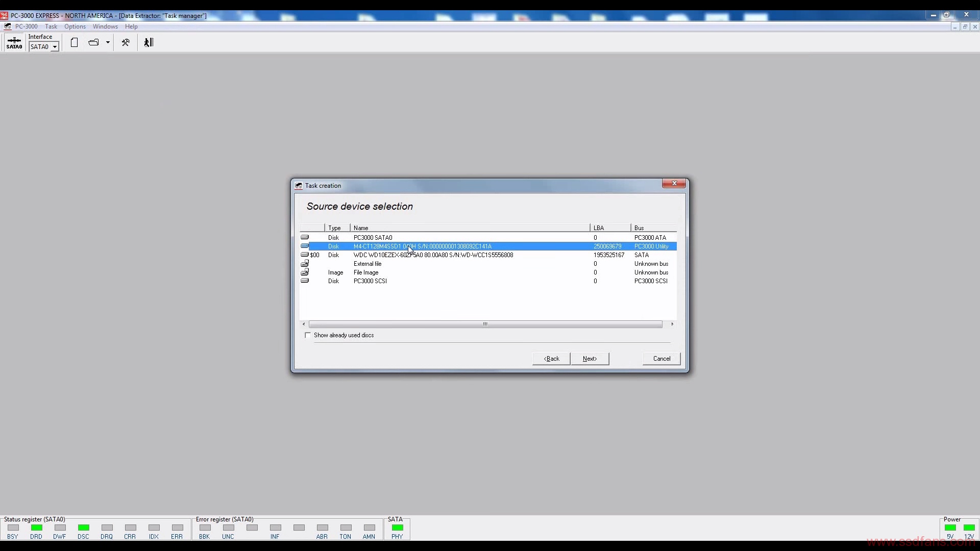
Task: Click the drive icon of M4-CT128M4SSD1 row
Action: pos(305,246)
